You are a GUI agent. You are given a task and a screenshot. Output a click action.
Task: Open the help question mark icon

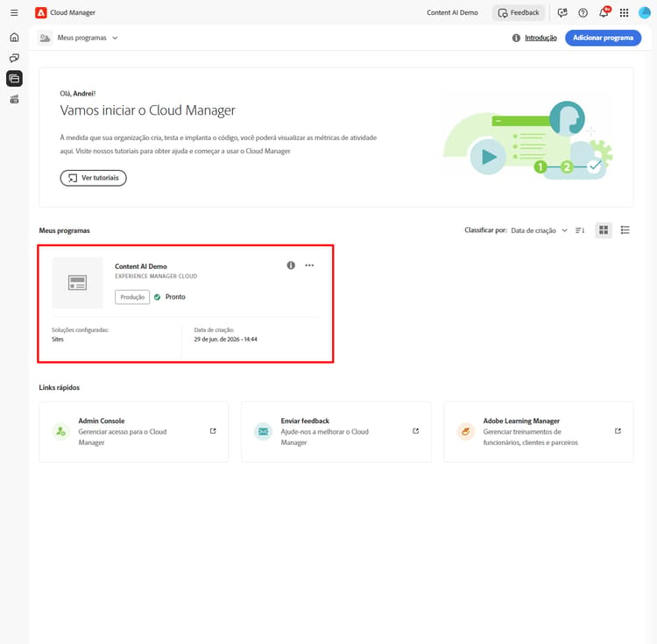(583, 12)
